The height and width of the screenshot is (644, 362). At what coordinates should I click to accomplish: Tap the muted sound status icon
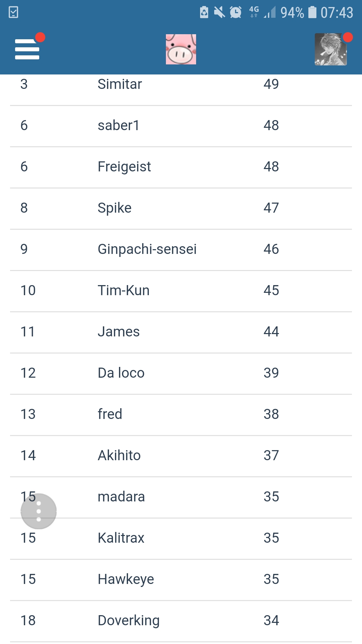[220, 12]
